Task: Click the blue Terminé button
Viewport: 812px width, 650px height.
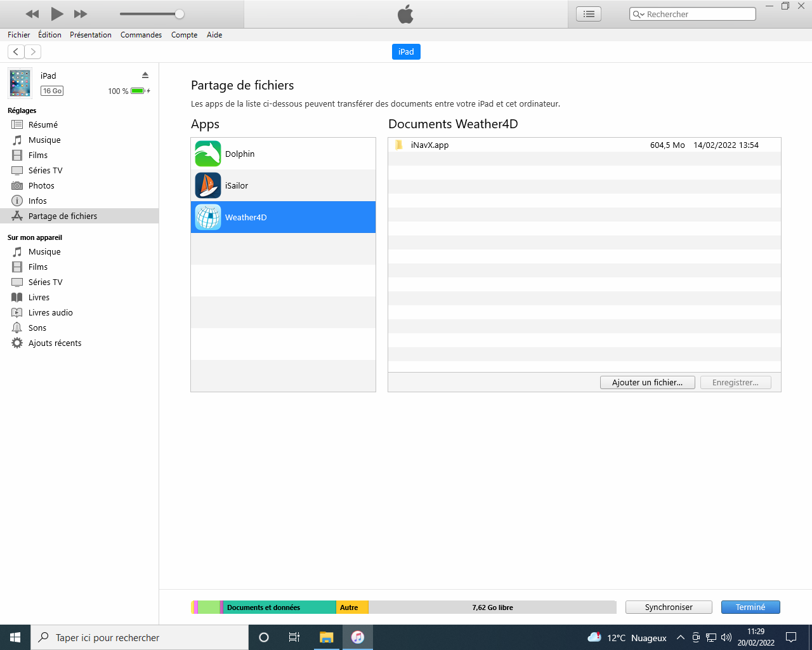Action: pyautogui.click(x=750, y=607)
